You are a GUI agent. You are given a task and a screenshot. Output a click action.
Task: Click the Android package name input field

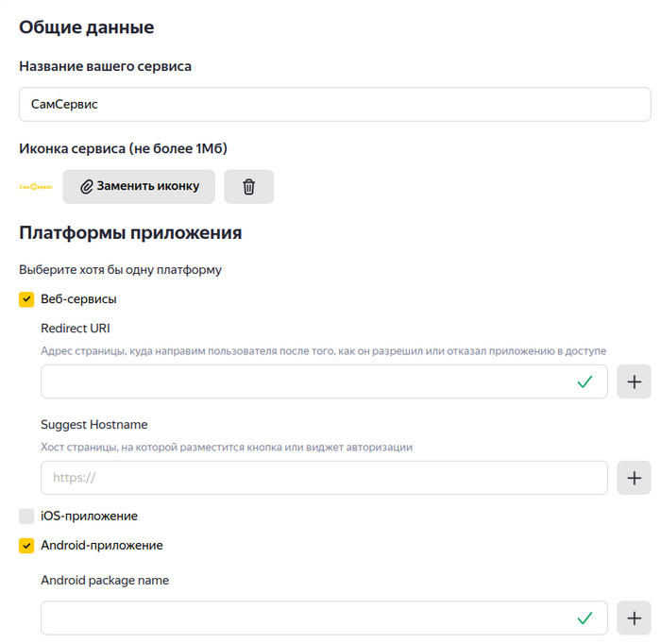[x=302, y=619]
